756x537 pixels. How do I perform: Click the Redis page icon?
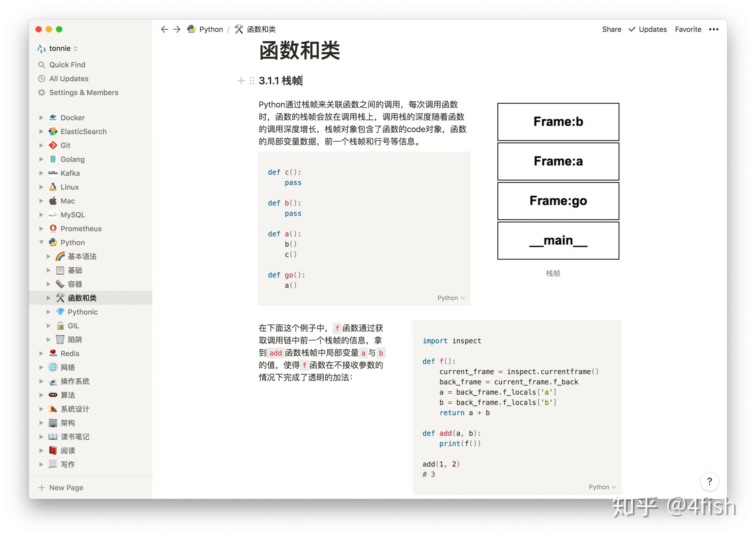point(53,354)
